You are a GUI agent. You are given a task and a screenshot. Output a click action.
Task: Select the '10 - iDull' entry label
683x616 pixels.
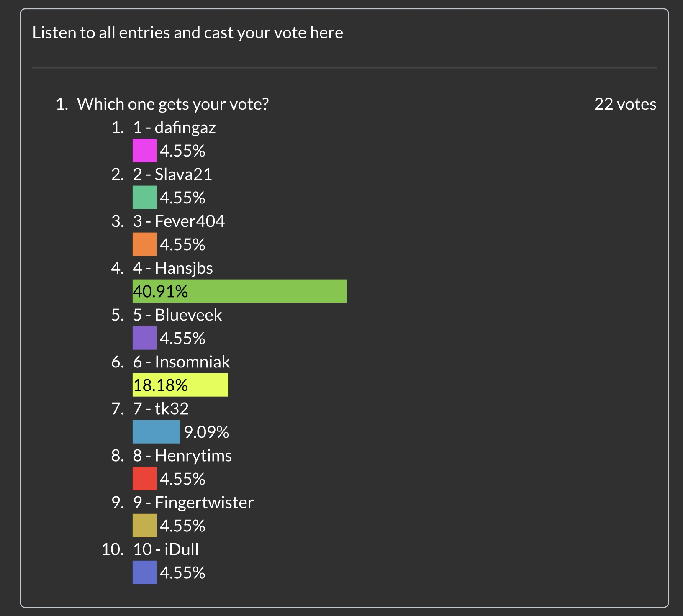click(x=166, y=549)
